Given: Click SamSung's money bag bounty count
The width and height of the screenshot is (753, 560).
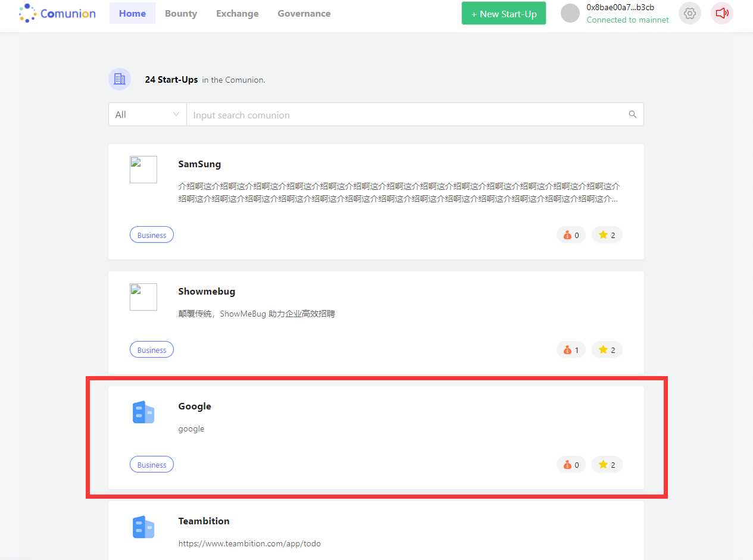Looking at the screenshot, I should pos(571,235).
